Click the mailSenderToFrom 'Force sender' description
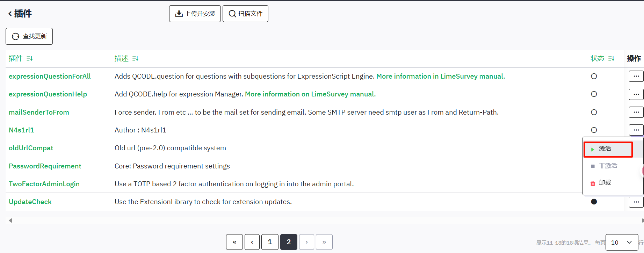 pos(306,112)
